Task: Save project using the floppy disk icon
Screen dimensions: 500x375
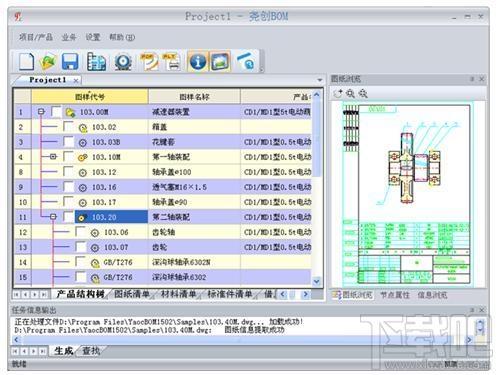Action: click(x=70, y=62)
